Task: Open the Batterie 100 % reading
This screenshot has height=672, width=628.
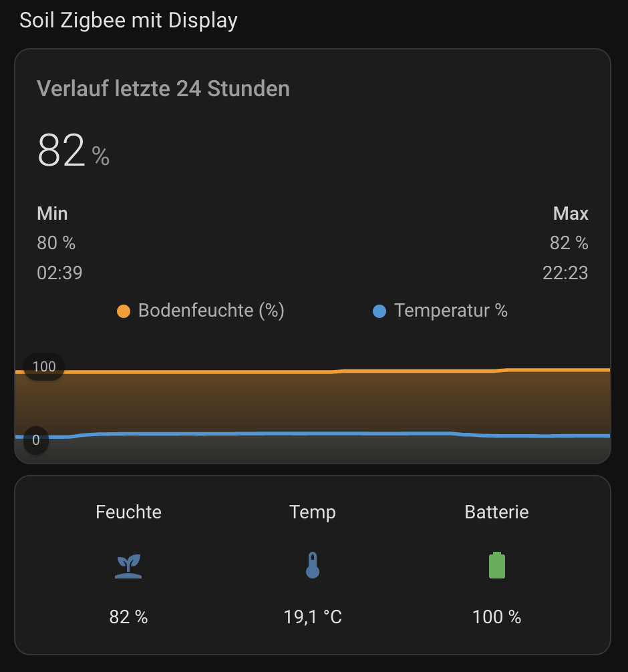Action: 496,617
